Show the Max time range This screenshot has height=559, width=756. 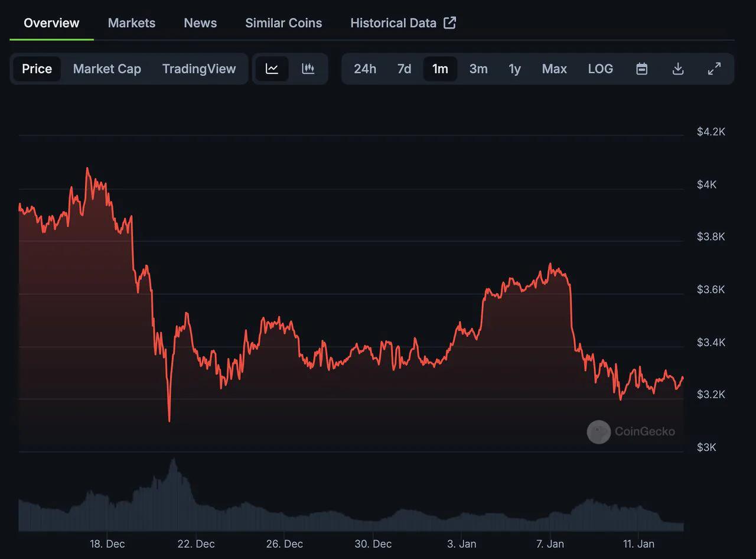click(x=555, y=69)
